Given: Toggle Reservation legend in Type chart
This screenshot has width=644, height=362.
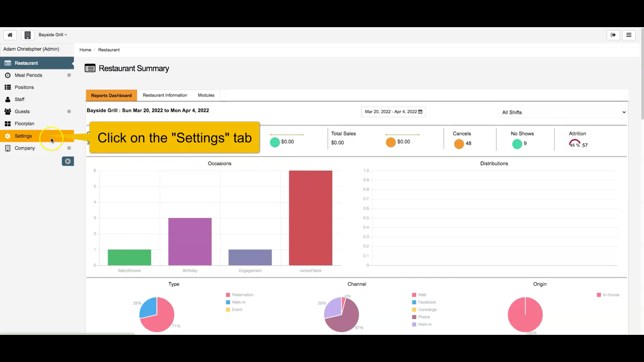Looking at the screenshot, I should [x=242, y=295].
